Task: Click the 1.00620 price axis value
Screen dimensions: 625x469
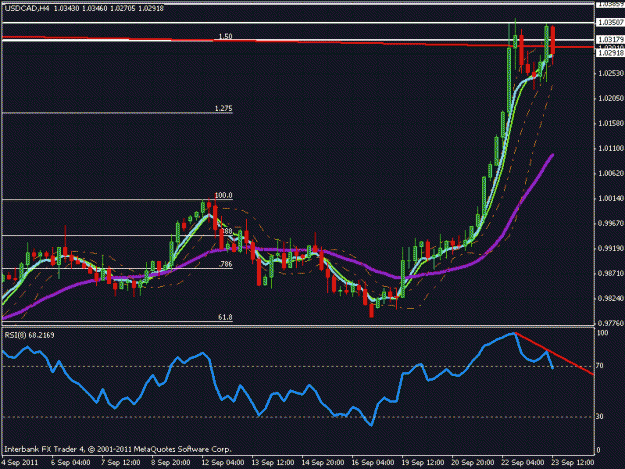Action: tap(611, 173)
